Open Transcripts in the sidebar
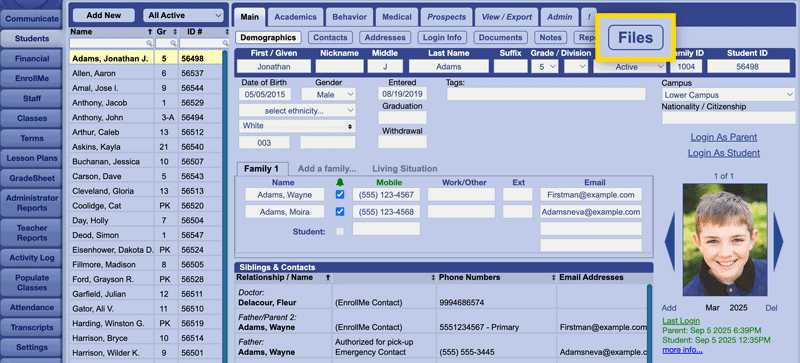The image size is (800, 363). [32, 327]
